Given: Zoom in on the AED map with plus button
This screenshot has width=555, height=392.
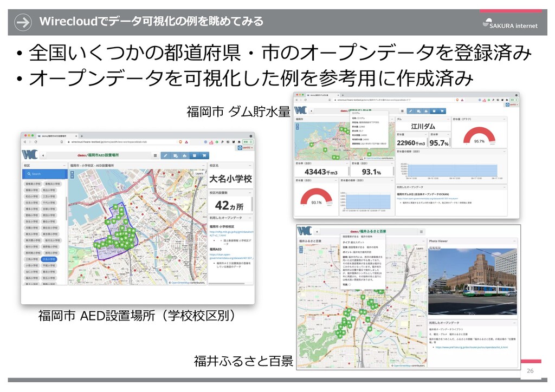Looking at the screenshot, I should click(x=72, y=173).
